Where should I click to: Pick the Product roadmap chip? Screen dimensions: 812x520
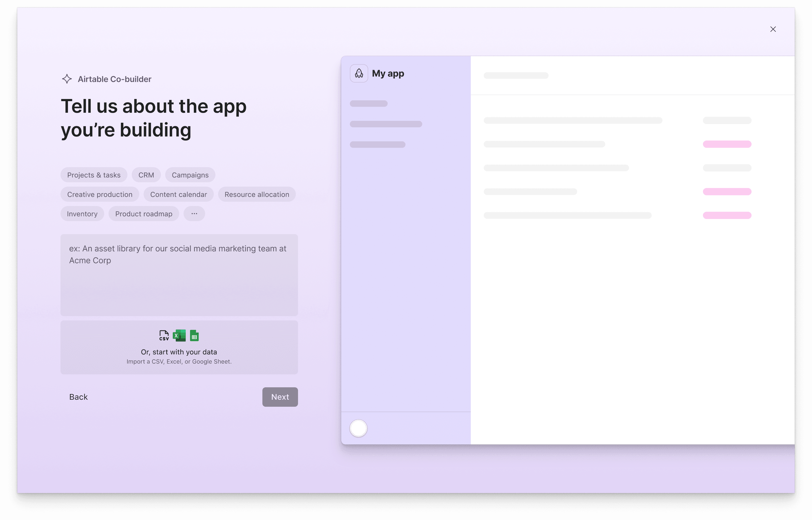[x=144, y=214]
